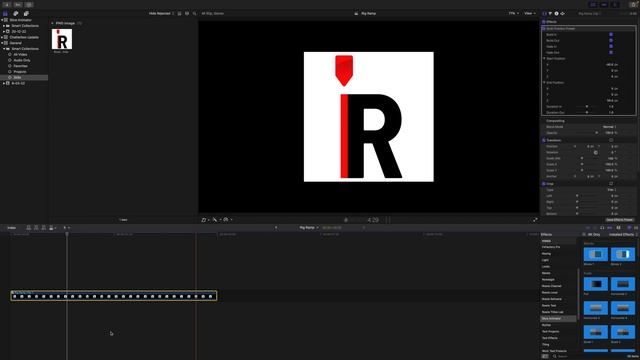Image resolution: width=640 pixels, height=360 pixels.
Task: Enable the 4K Only checkbox
Action: click(584, 234)
